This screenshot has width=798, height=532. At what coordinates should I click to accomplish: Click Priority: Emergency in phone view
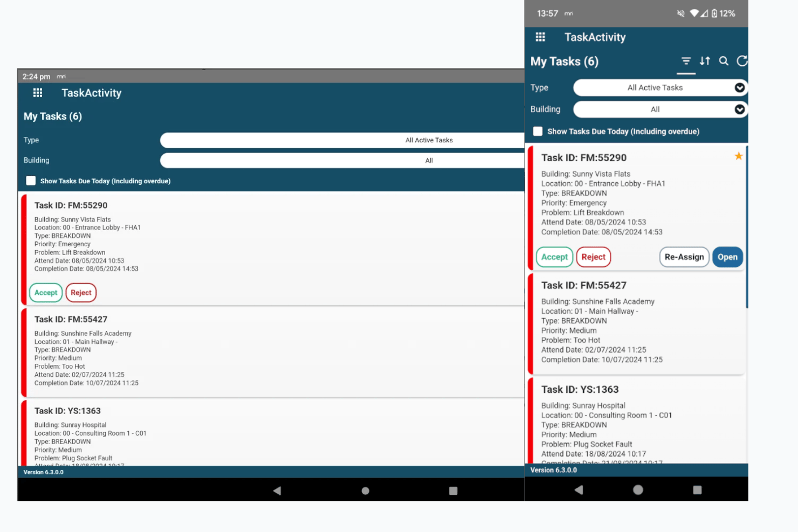point(574,203)
